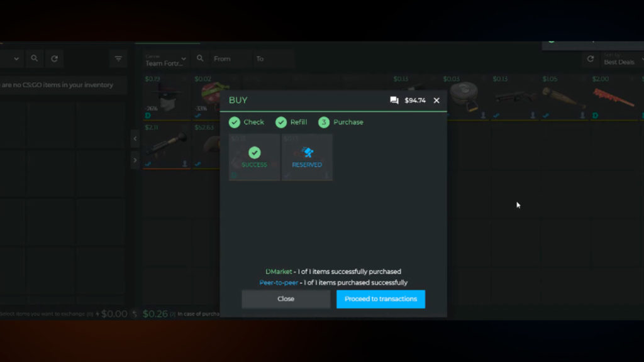Viewport: 644px width, 362px height.
Task: Click the market search icon beside From
Action: (200, 58)
